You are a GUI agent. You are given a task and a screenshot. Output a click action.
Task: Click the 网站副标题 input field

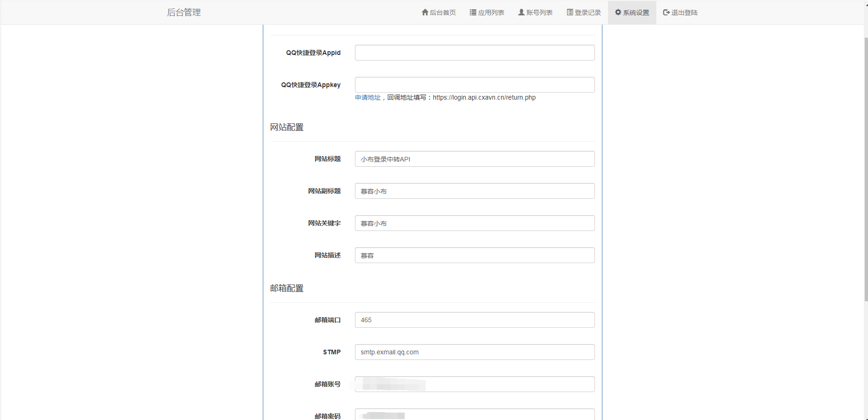coord(474,191)
